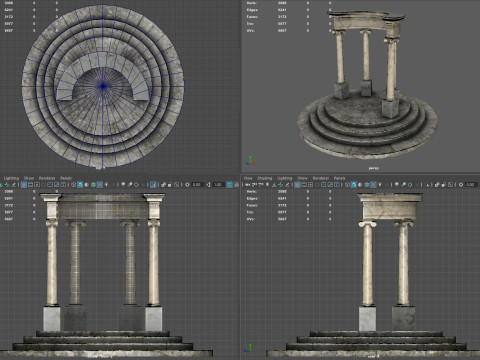The image size is (480, 360).
Task: Toggle Grid display in front-view toolbar
Action: [x=24, y=184]
